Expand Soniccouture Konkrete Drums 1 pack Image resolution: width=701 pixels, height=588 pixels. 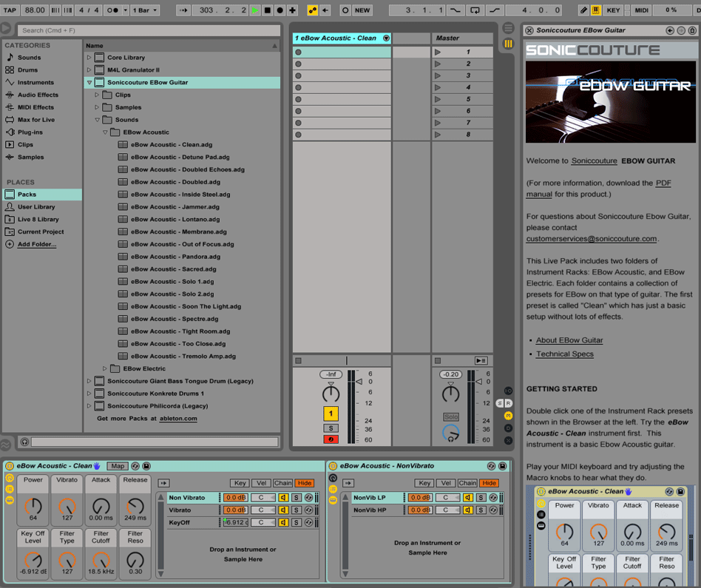coord(89,393)
